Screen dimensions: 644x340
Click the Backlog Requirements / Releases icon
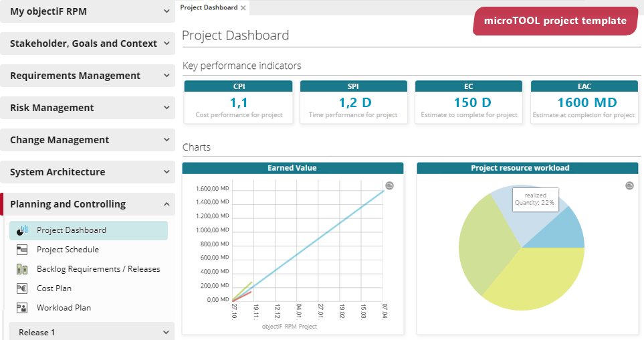[23, 269]
